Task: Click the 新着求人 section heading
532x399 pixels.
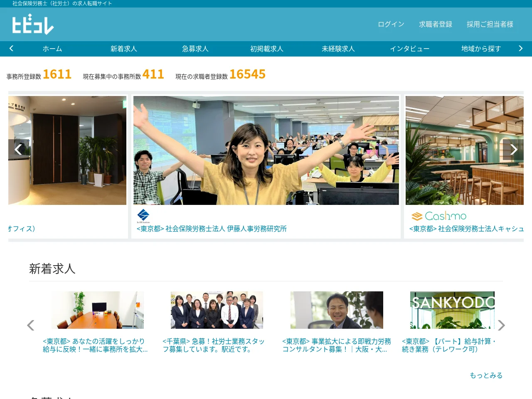Action: tap(52, 268)
